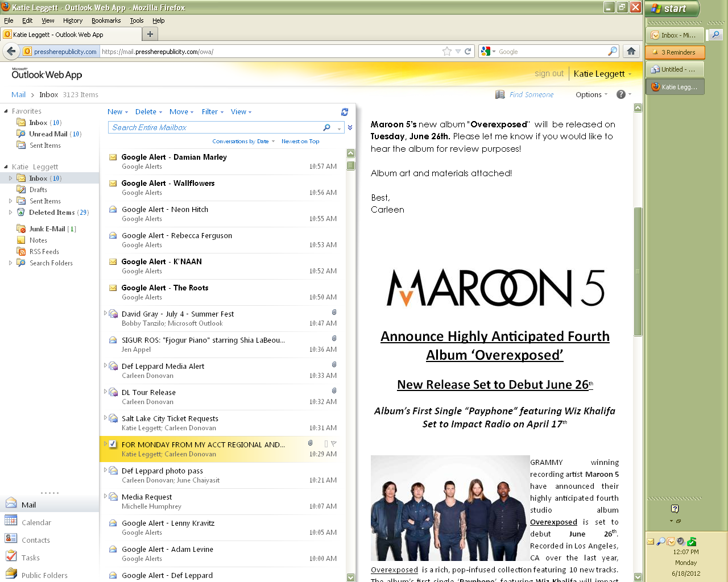Uncheck the FOR MONDAY message checkbox
The height and width of the screenshot is (582, 728).
point(113,444)
